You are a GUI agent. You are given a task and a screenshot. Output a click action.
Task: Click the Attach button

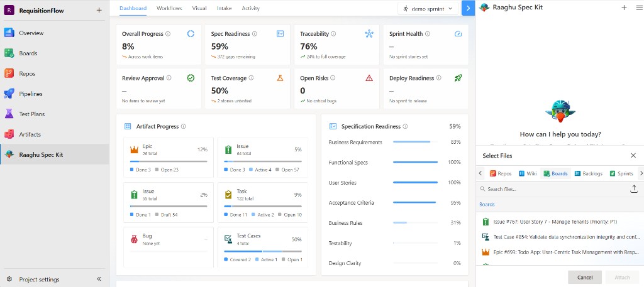point(622,278)
